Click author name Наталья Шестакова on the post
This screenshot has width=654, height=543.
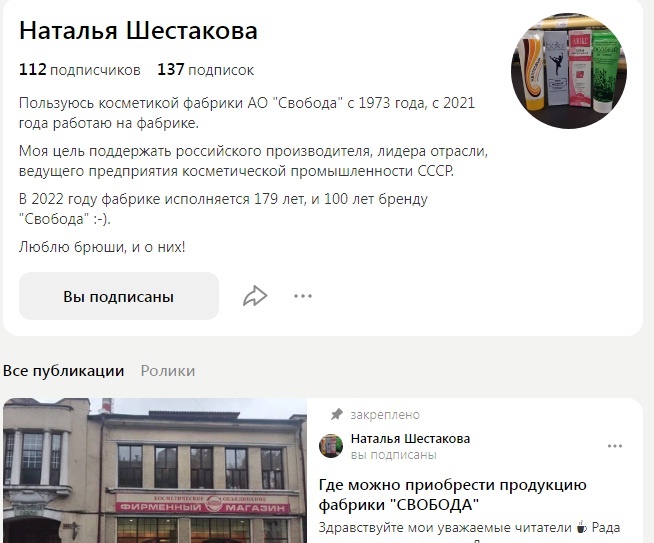[x=410, y=439]
